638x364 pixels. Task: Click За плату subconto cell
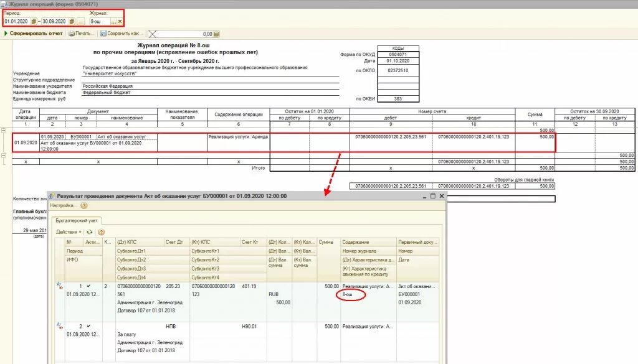pyautogui.click(x=126, y=334)
